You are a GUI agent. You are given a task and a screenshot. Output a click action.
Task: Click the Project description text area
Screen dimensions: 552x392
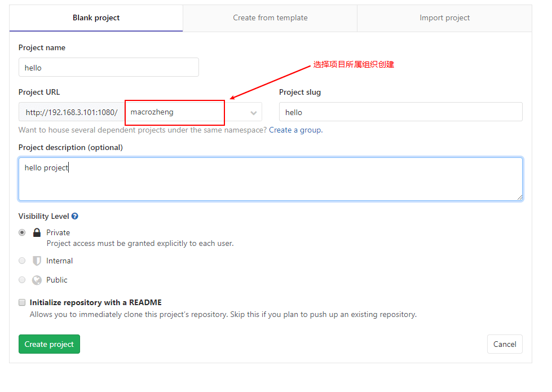(x=271, y=179)
